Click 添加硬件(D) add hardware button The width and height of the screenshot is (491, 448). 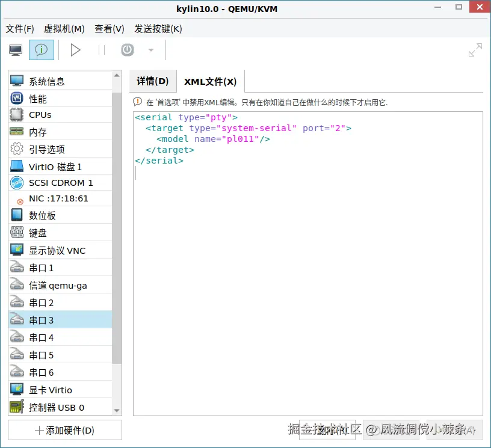pyautogui.click(x=65, y=430)
